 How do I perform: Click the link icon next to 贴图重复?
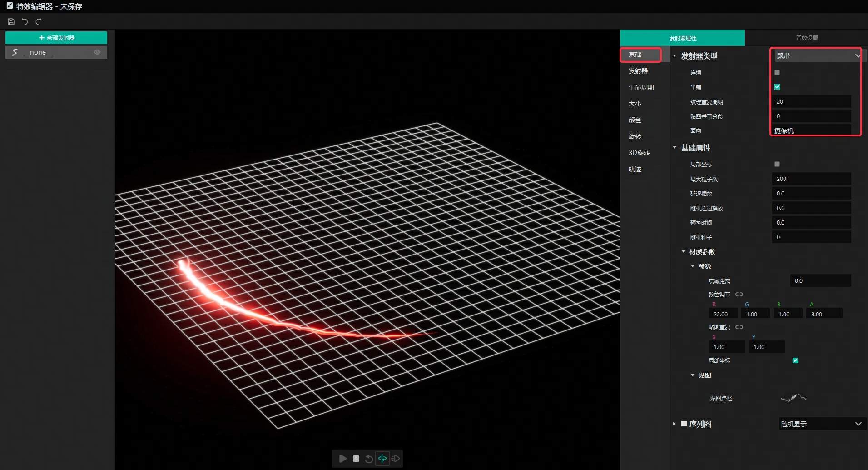coord(739,327)
